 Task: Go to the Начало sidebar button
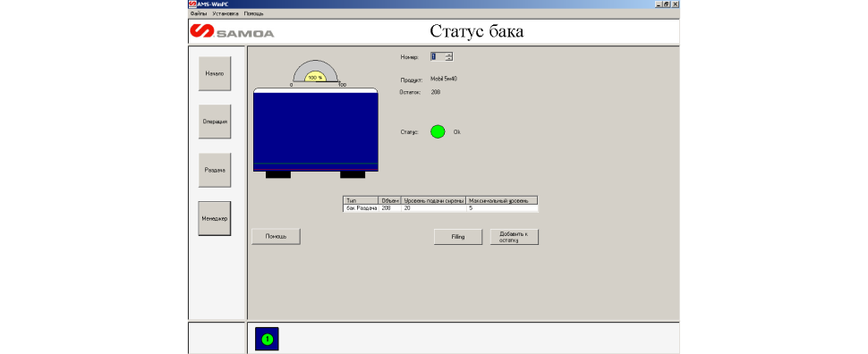click(214, 73)
